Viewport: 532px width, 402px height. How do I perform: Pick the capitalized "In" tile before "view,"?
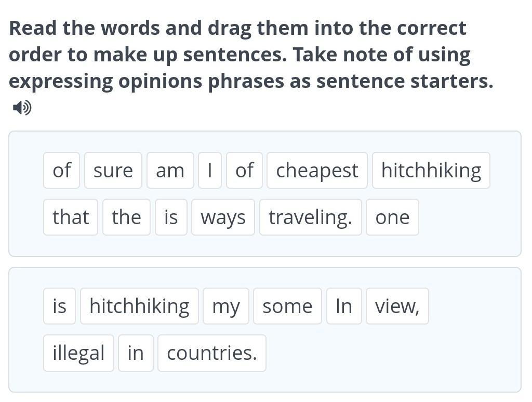point(344,306)
